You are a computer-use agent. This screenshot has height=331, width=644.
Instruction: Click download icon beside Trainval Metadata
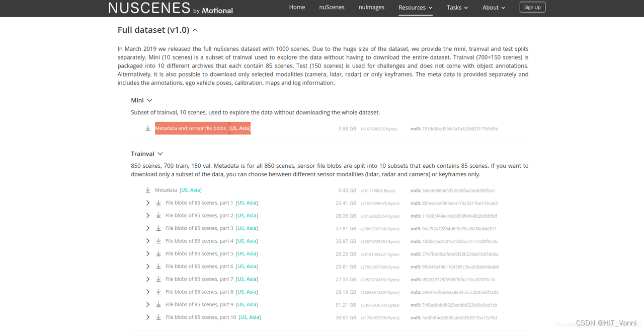click(148, 190)
